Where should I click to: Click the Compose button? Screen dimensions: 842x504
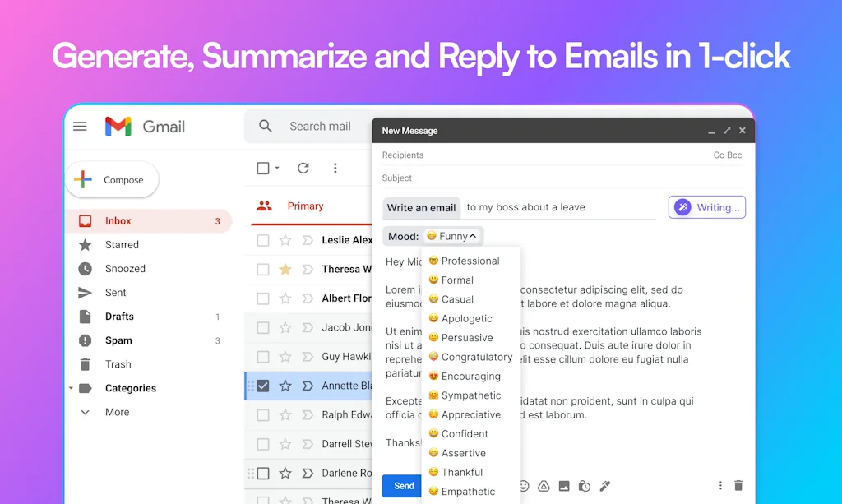pos(112,180)
